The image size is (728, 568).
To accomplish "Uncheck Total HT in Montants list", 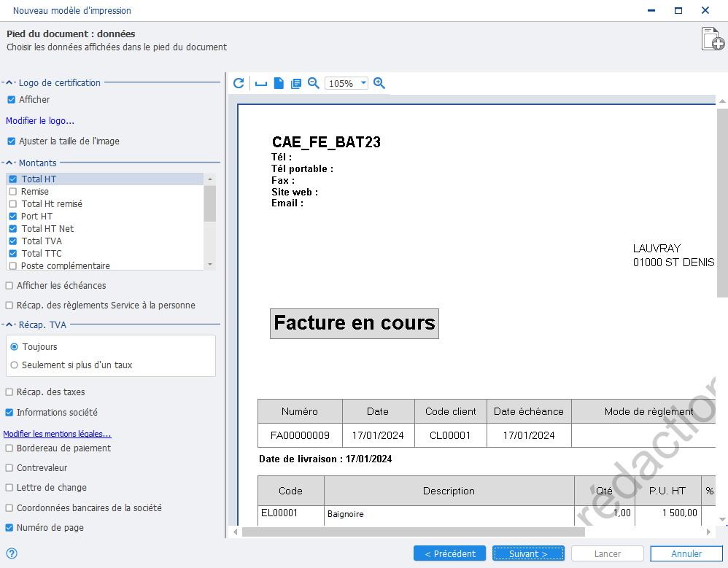I will tap(13, 179).
